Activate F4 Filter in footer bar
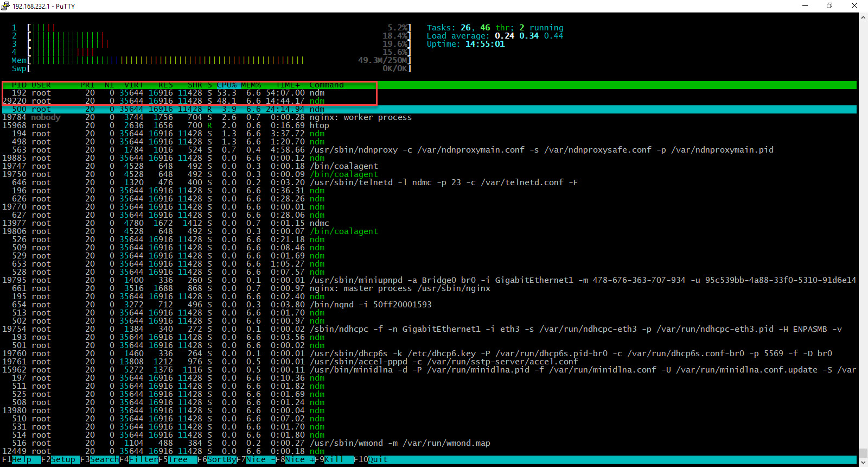The image size is (868, 467). coord(139,459)
